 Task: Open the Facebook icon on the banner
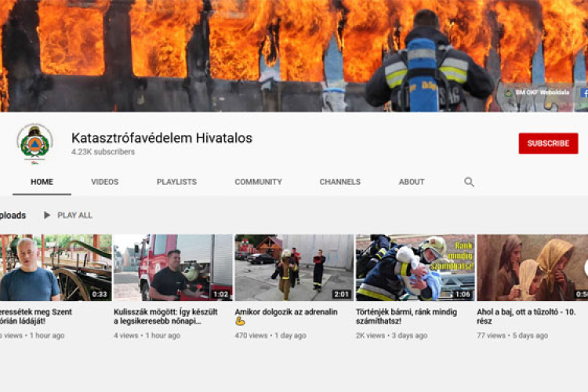[584, 93]
